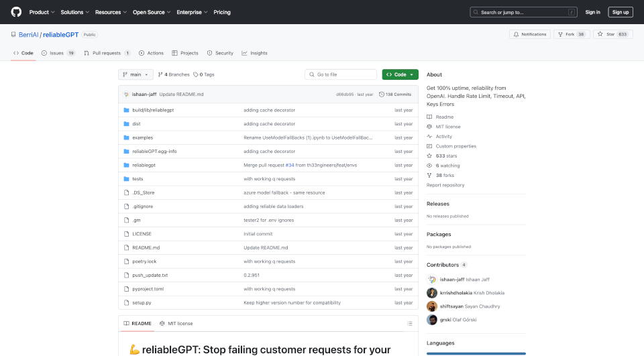This screenshot has height=356, width=644.
Task: Switch to the Pull requests tab
Action: tap(107, 53)
